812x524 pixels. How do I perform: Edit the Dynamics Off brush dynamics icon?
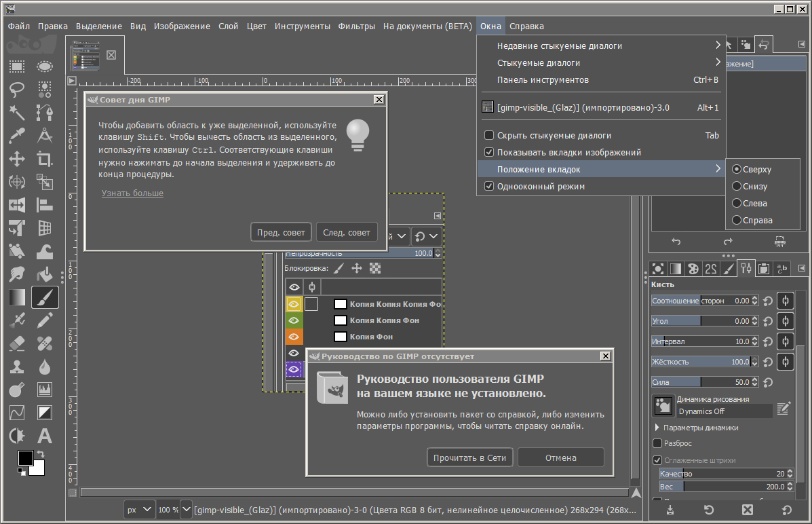[784, 409]
